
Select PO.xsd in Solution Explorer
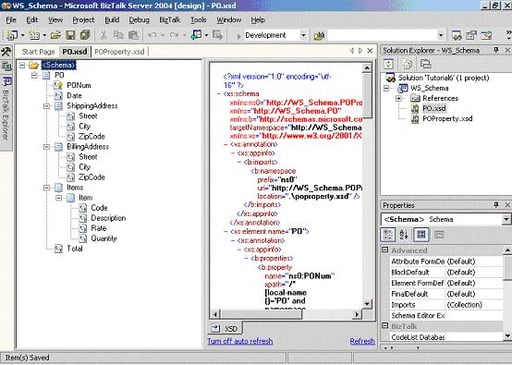point(434,108)
